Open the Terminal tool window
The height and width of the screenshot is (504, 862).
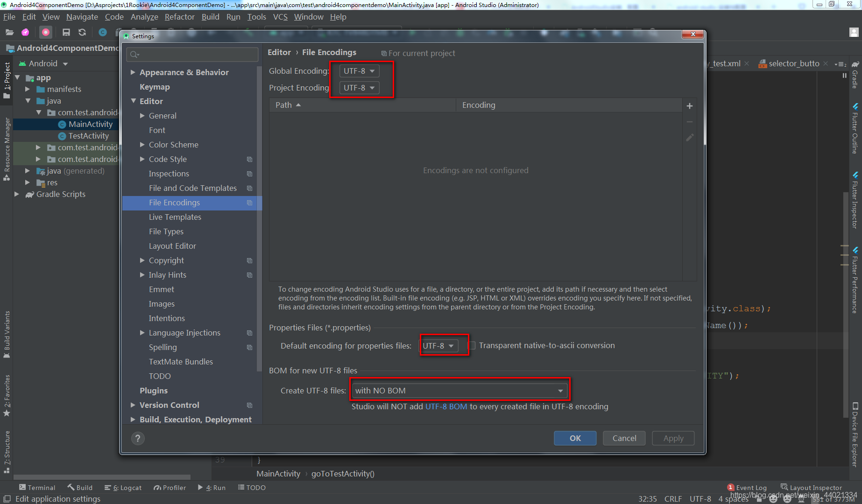coord(37,488)
